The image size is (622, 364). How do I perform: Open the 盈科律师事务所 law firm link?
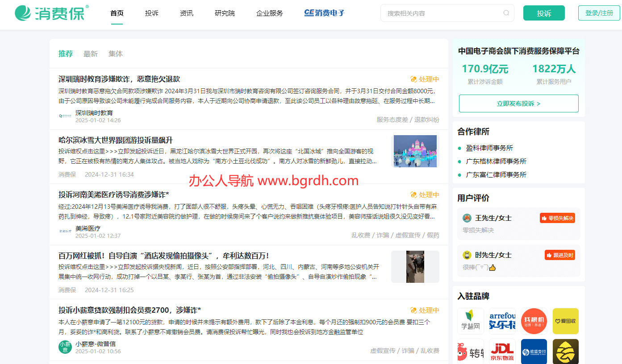tap(489, 148)
